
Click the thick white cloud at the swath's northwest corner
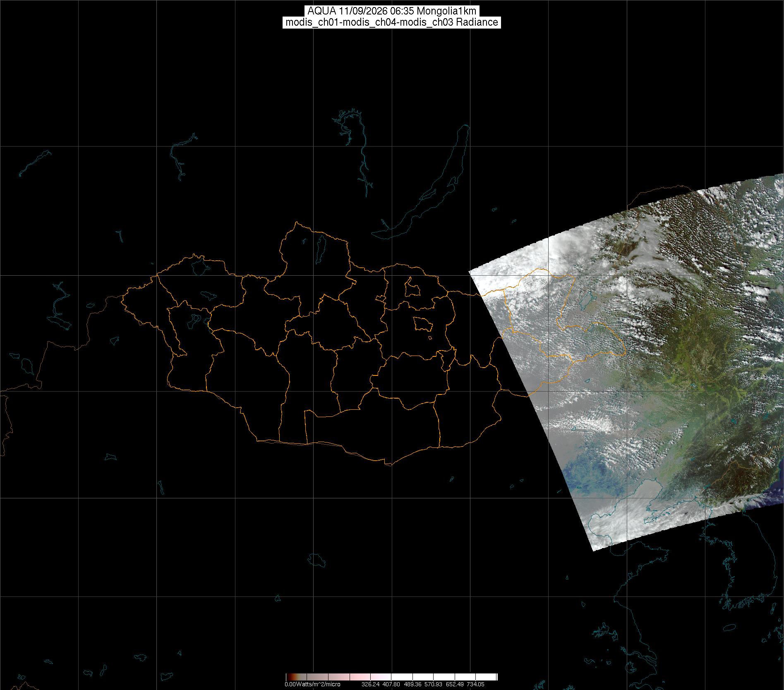(517, 257)
